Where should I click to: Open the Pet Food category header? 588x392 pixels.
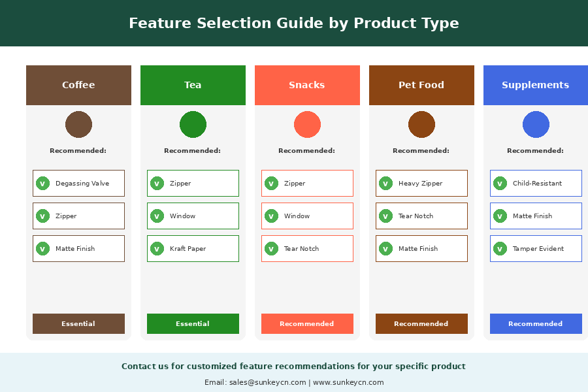(421, 85)
